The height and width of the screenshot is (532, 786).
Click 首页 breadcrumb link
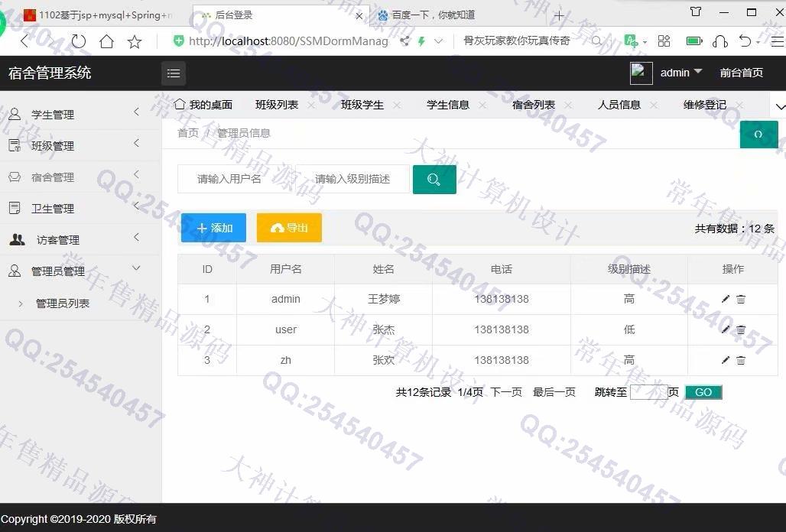point(188,133)
